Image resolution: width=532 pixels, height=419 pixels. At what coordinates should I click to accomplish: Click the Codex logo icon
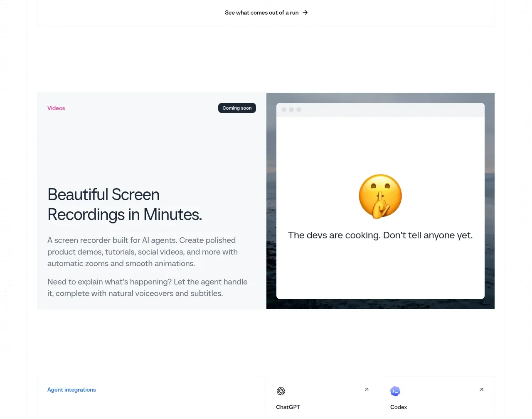(395, 391)
